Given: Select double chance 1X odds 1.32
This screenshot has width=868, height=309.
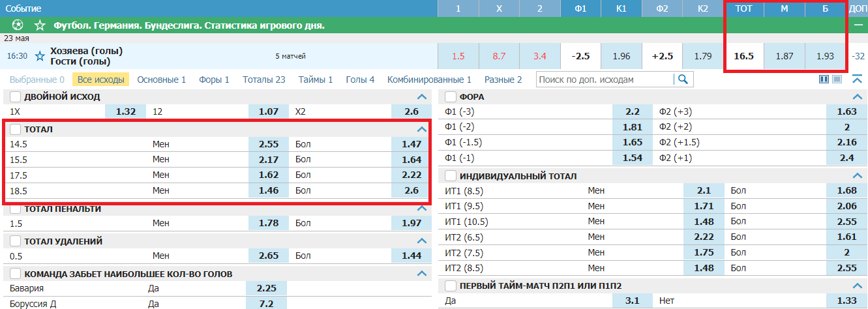Looking at the screenshot, I should (126, 111).
